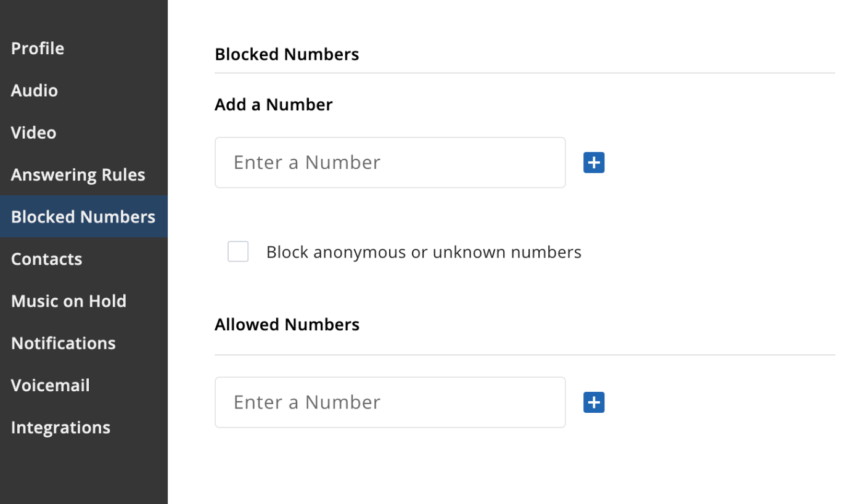Viewport: 867px width, 504px height.
Task: Open Answering Rules section
Action: [78, 174]
